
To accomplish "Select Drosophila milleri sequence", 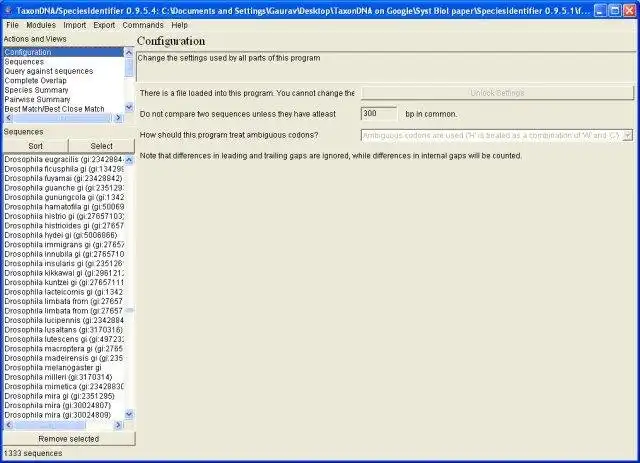I will pos(63,377).
